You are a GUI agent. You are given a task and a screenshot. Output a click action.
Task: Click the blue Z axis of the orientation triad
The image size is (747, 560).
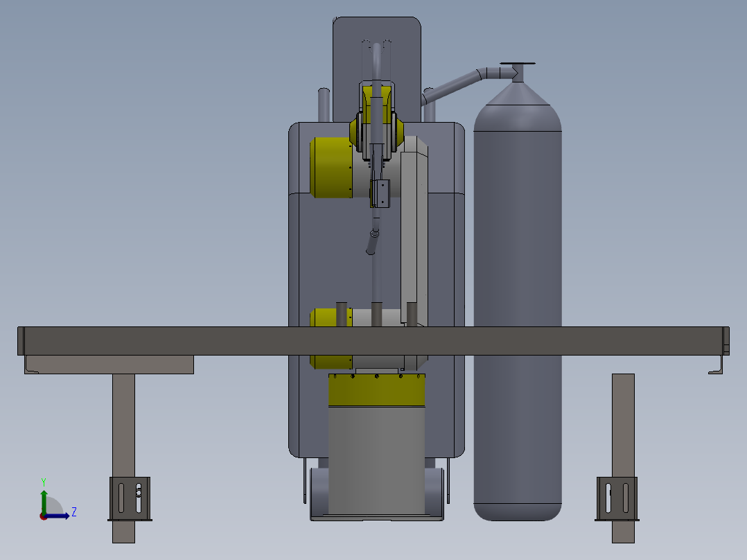pyautogui.click(x=57, y=516)
